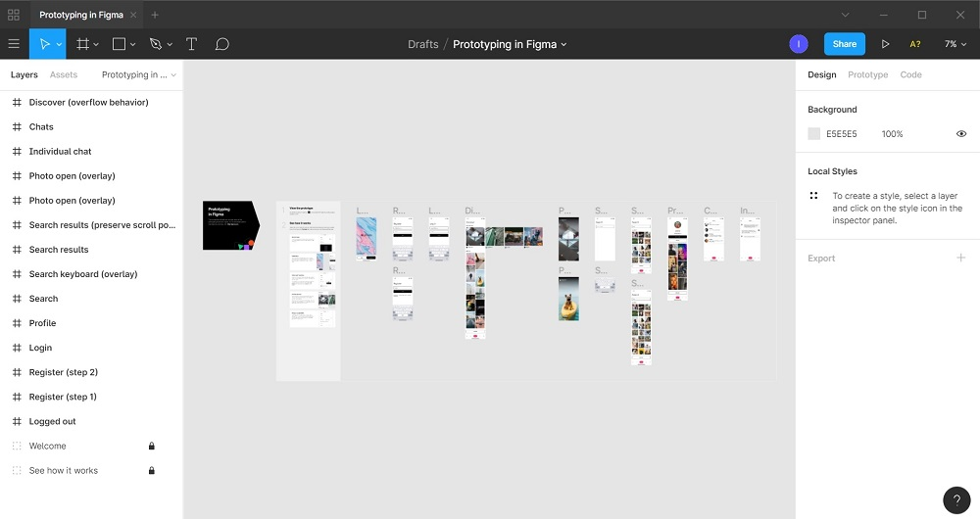The width and height of the screenshot is (980, 519).
Task: Close the Prototyping in Figma tab
Action: coord(133,15)
